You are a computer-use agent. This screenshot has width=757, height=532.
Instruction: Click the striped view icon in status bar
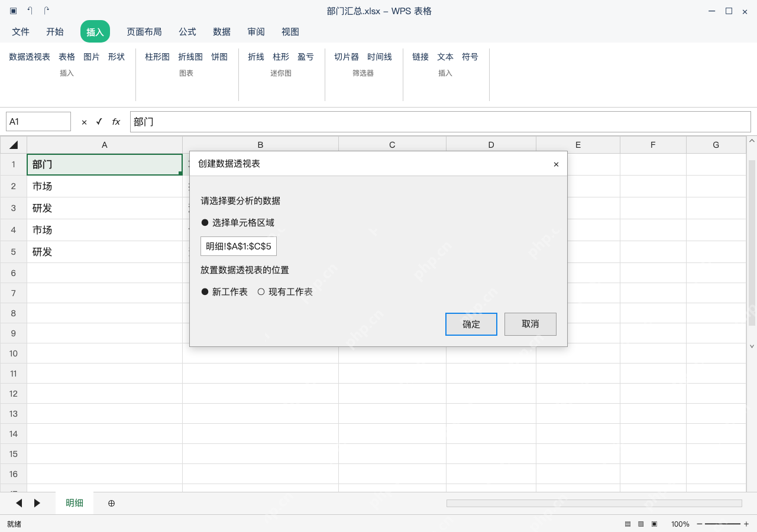tap(627, 524)
